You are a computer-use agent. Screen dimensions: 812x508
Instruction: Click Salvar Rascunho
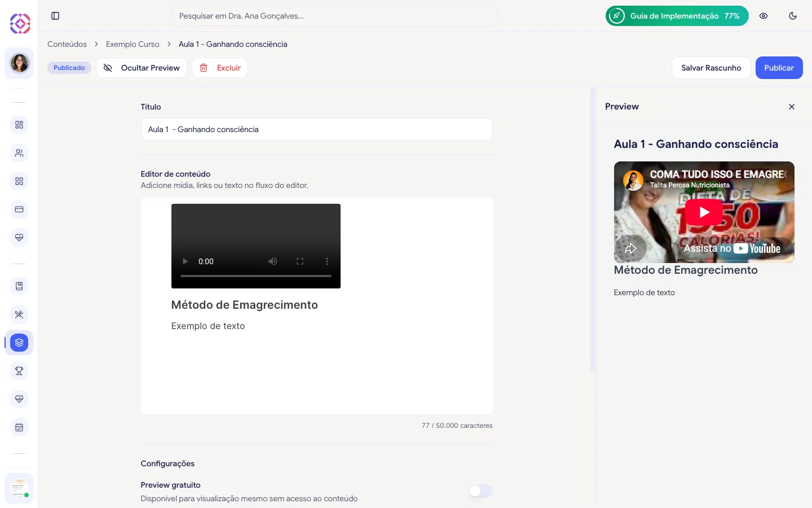[711, 68]
